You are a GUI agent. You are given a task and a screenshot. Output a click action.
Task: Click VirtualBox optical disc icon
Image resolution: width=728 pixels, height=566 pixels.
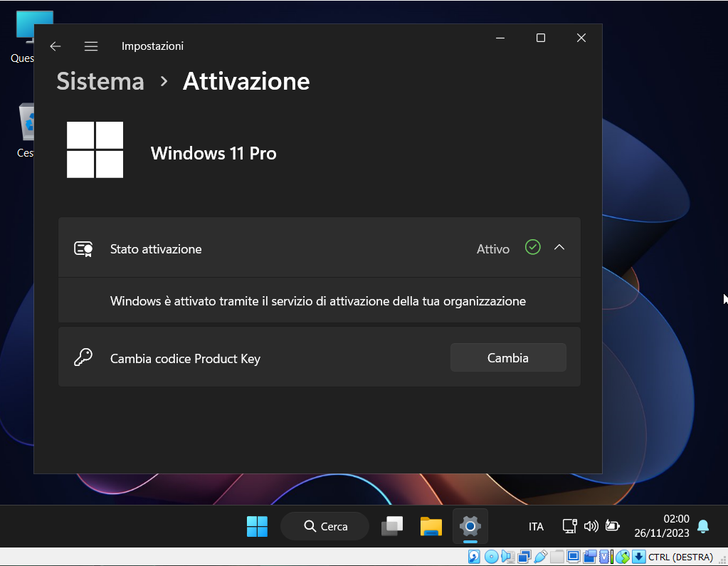tap(491, 556)
